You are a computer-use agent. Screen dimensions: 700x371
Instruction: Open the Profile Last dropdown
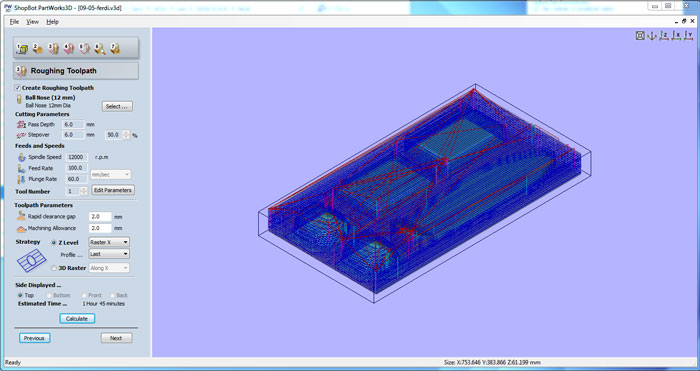pos(109,254)
